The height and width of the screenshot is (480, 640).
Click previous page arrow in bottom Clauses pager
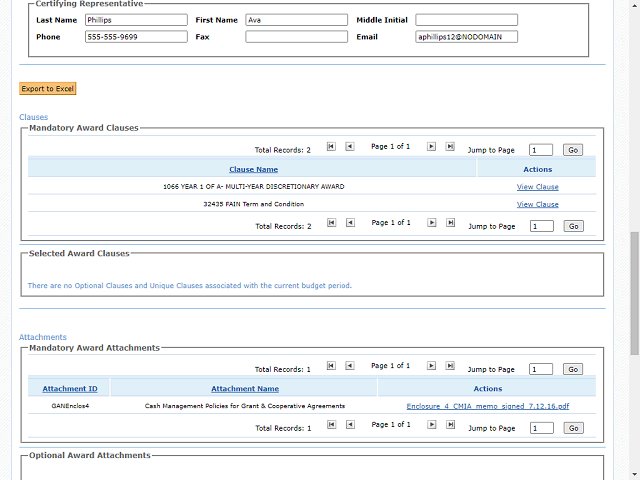tap(350, 223)
